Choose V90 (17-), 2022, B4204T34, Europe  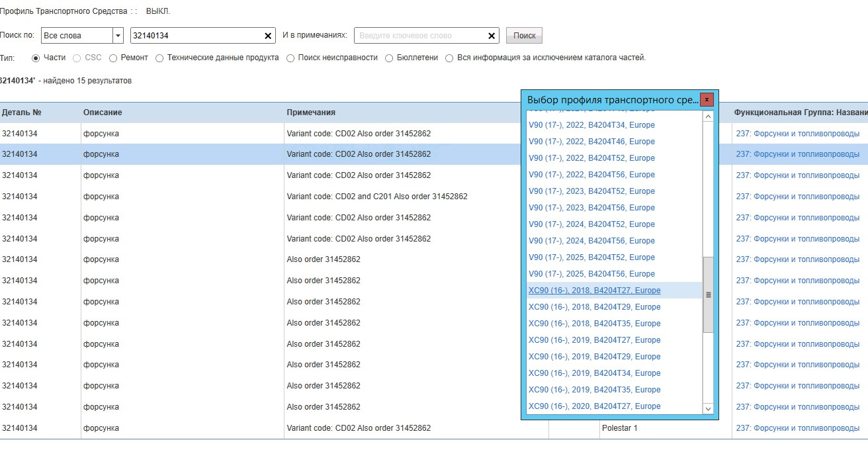point(591,125)
